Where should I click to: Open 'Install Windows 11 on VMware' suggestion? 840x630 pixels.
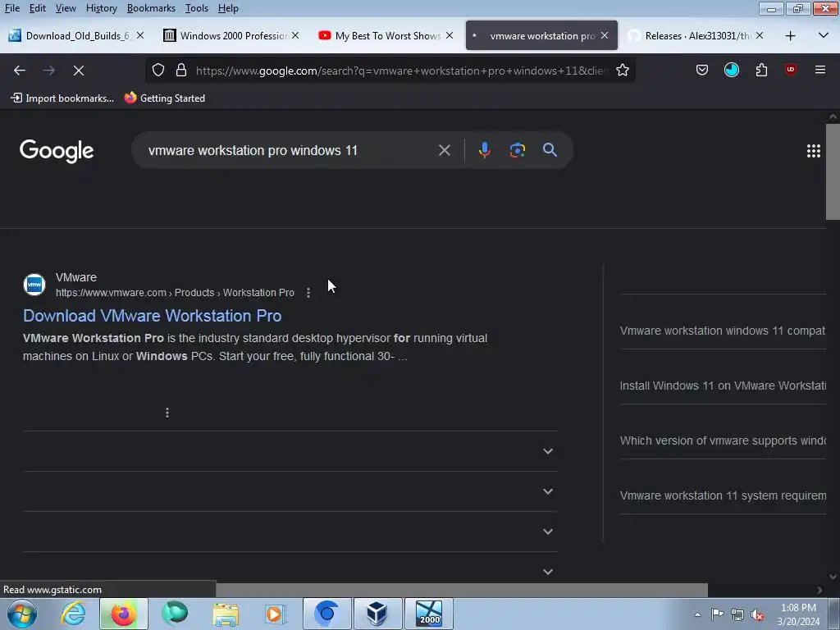click(723, 386)
